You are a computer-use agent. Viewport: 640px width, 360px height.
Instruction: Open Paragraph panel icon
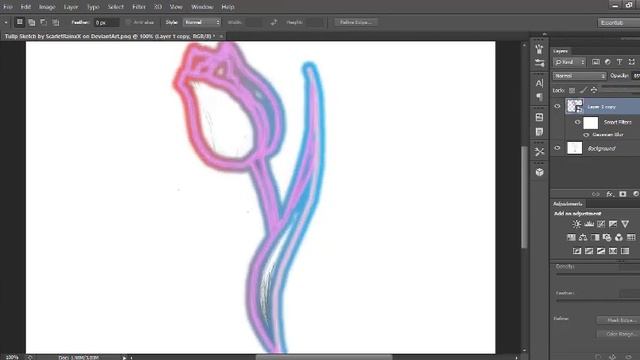click(x=539, y=97)
